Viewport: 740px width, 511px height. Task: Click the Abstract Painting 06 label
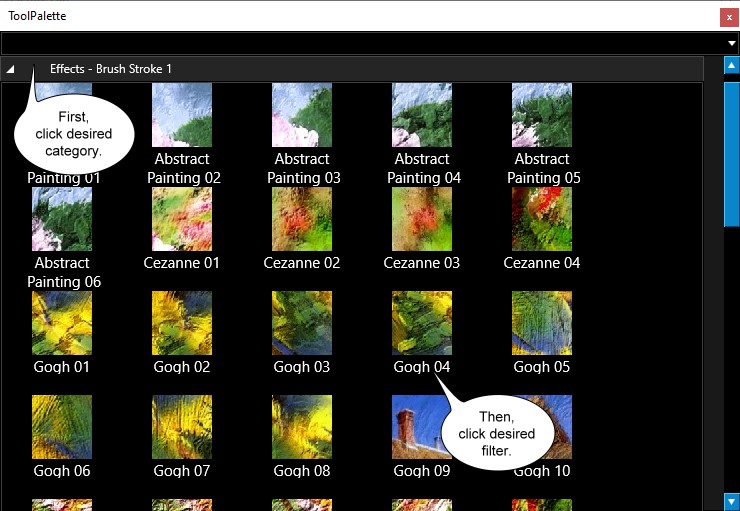63,272
